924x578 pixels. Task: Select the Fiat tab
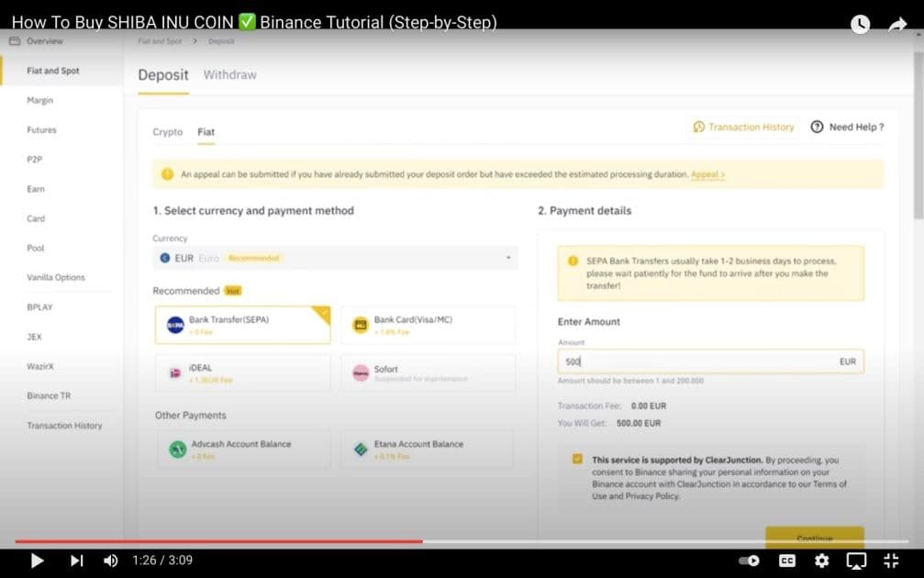tap(206, 132)
